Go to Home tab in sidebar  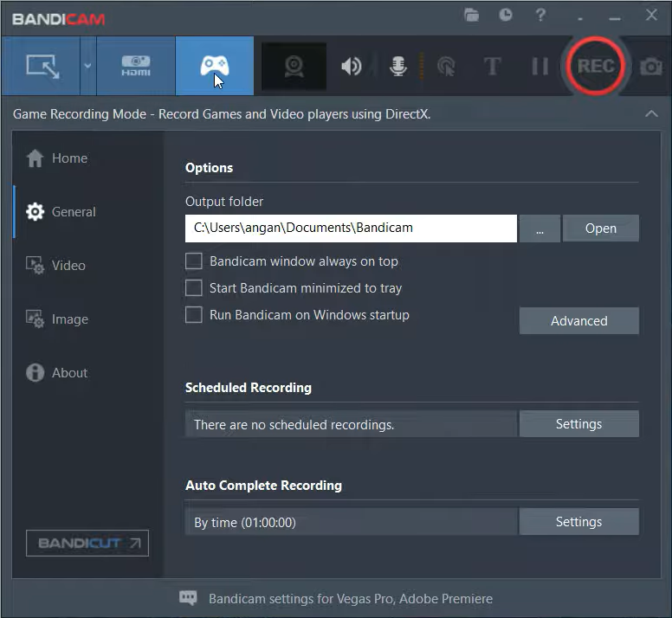pyautogui.click(x=57, y=158)
